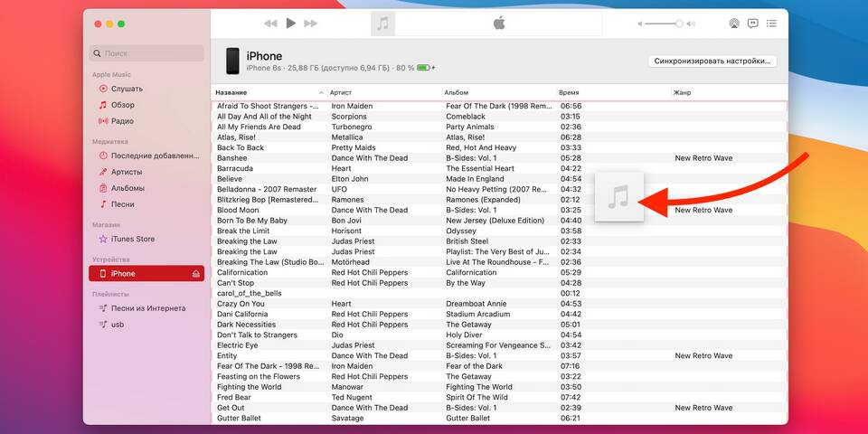This screenshot has width=868, height=434.
Task: Click album Odyssey cell
Action: pyautogui.click(x=460, y=231)
